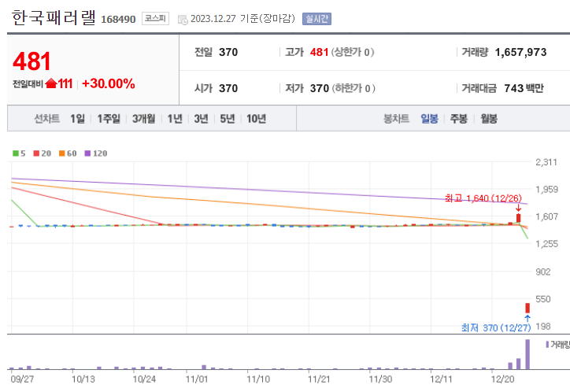This screenshot has height=392, width=570.
Task: Click the 거래대금 value 743 백만
Action: click(524, 88)
